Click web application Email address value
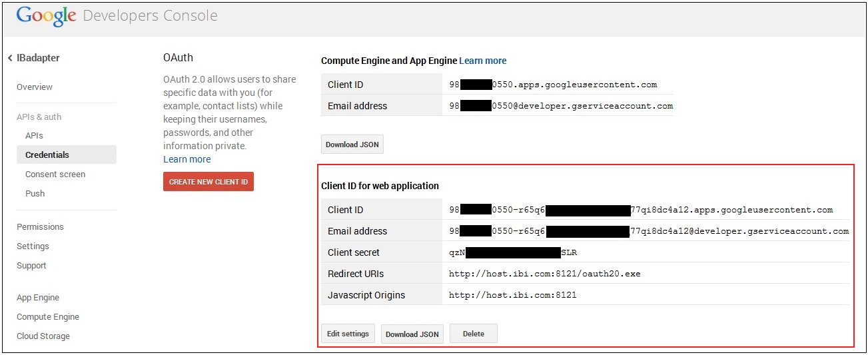The width and height of the screenshot is (868, 355). pyautogui.click(x=649, y=231)
